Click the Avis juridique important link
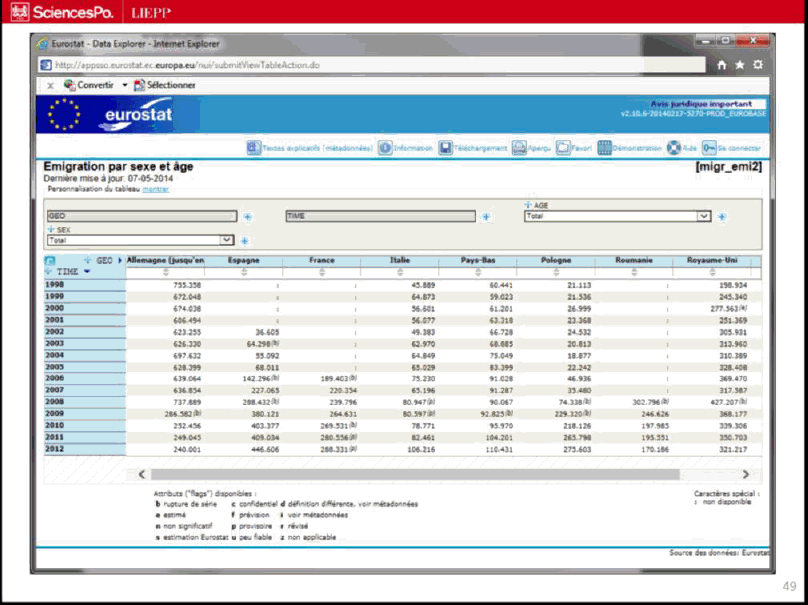The height and width of the screenshot is (605, 808). coord(708,104)
